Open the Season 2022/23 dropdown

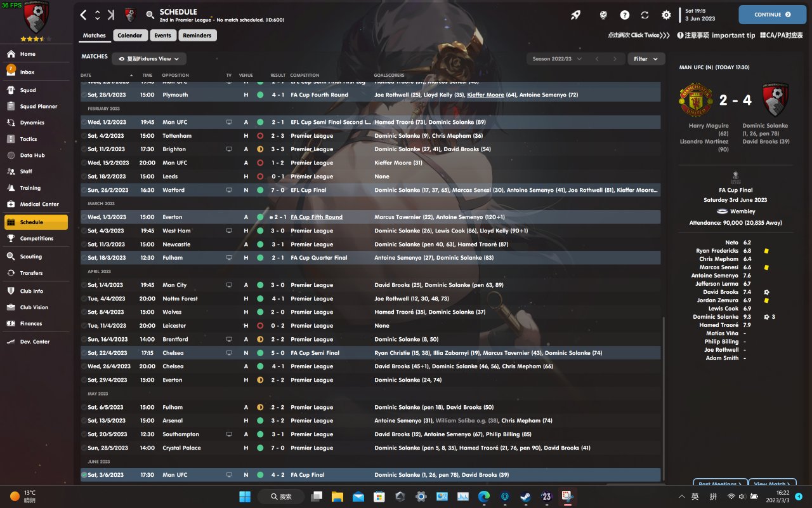(557, 59)
